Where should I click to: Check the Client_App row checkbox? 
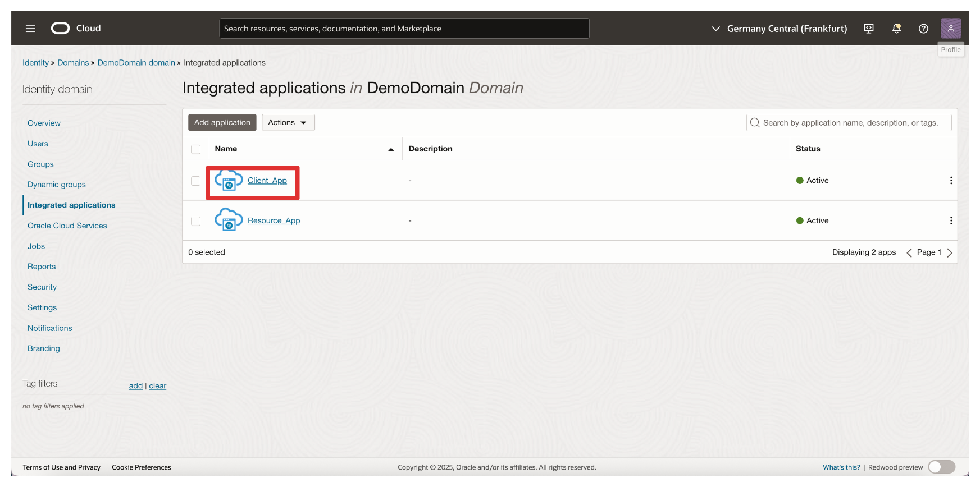pyautogui.click(x=195, y=181)
